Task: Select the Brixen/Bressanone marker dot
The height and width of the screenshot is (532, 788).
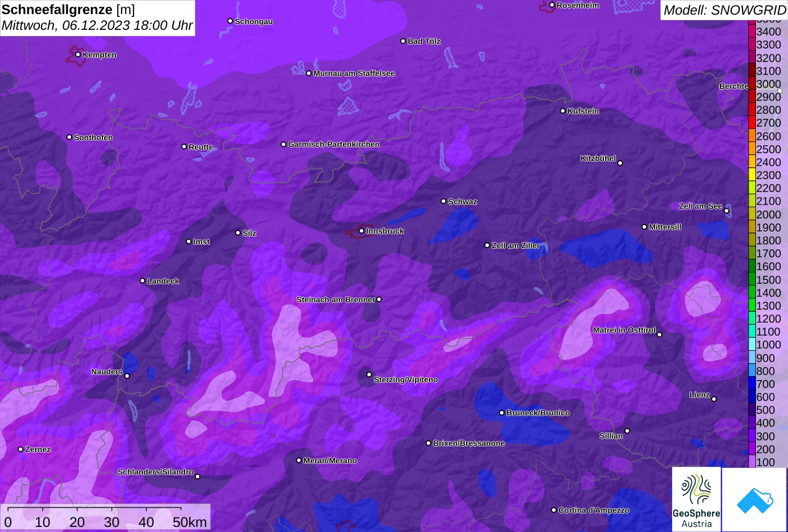Action: coord(428,443)
